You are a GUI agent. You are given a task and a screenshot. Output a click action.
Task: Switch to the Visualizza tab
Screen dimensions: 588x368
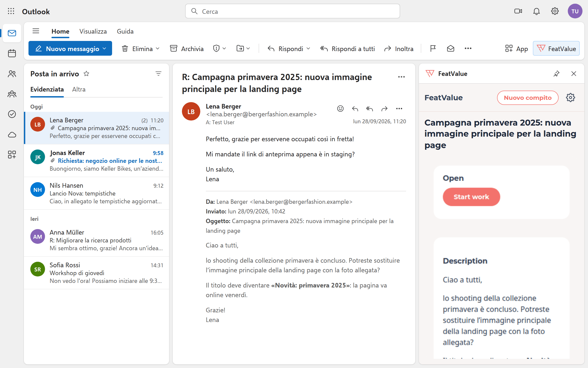coord(93,32)
